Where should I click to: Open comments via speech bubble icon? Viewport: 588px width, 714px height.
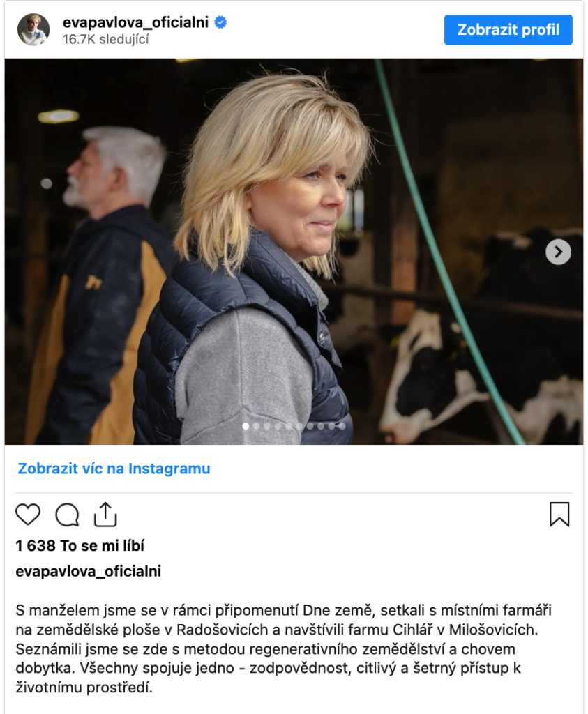coord(68,515)
